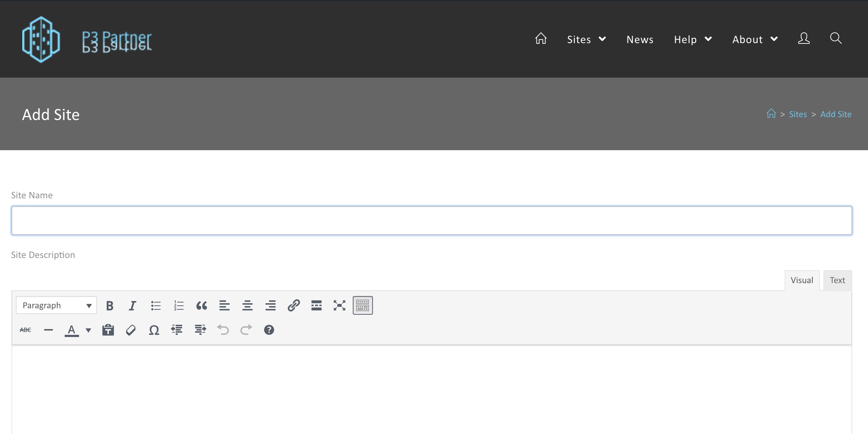Click the Ordered list icon
This screenshot has height=434, width=868.
(178, 305)
